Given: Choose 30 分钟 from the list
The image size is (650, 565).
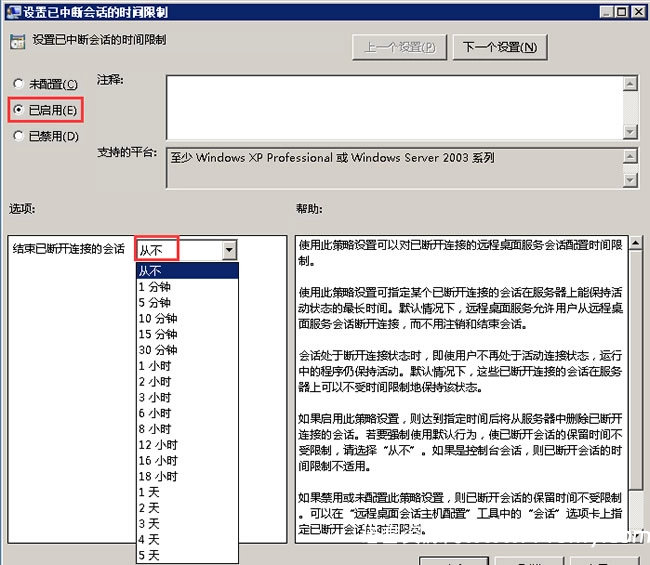Looking at the screenshot, I should (187, 349).
